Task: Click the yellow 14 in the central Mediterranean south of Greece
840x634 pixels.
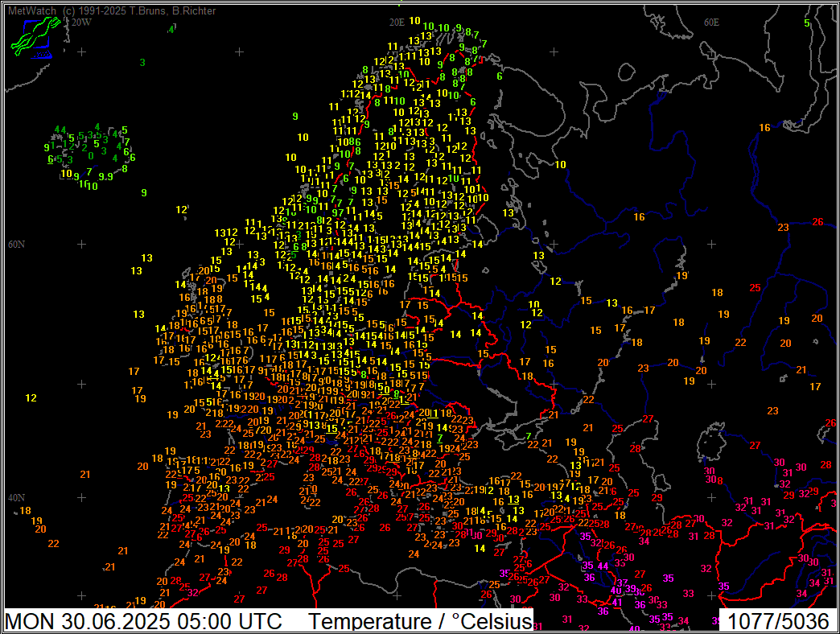Action: click(x=480, y=549)
